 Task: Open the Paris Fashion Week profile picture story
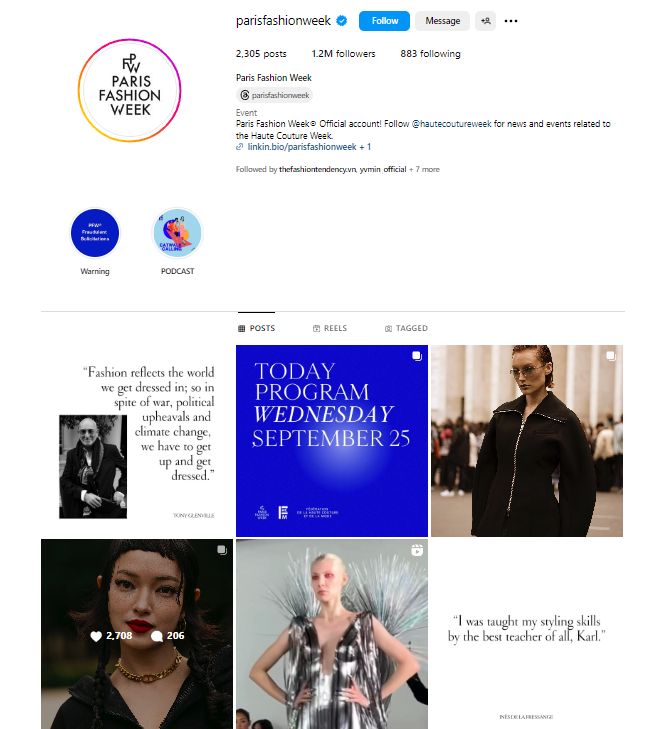[x=129, y=90]
